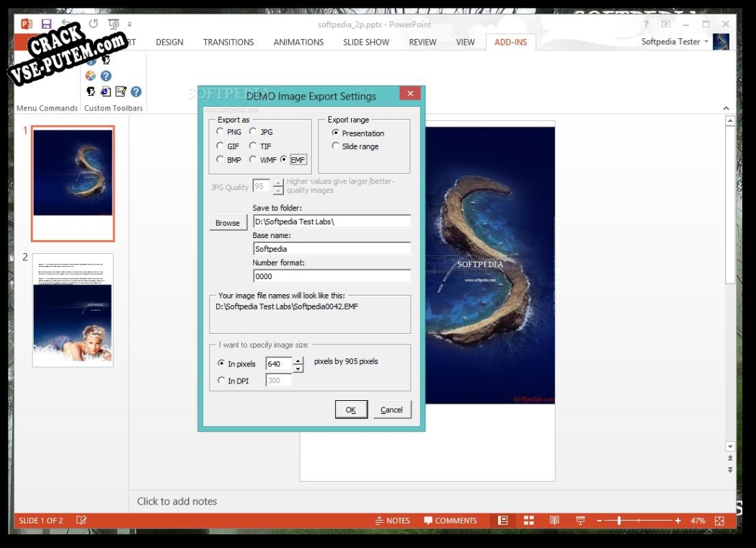
Task: Click Softpedia Tester account avatar picture
Action: tap(721, 42)
